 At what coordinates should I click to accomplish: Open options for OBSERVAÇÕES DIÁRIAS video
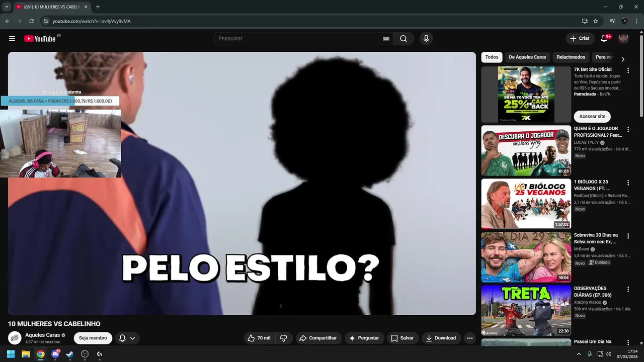click(628, 290)
